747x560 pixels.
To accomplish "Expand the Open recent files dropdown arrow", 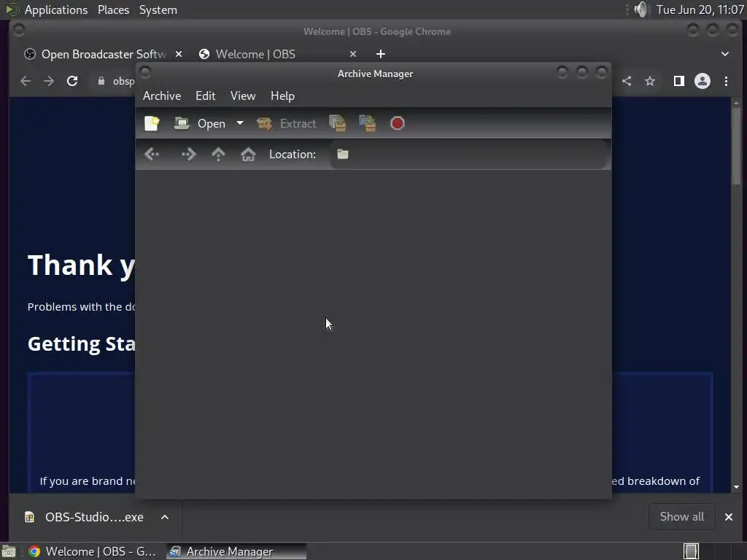I will [x=240, y=123].
